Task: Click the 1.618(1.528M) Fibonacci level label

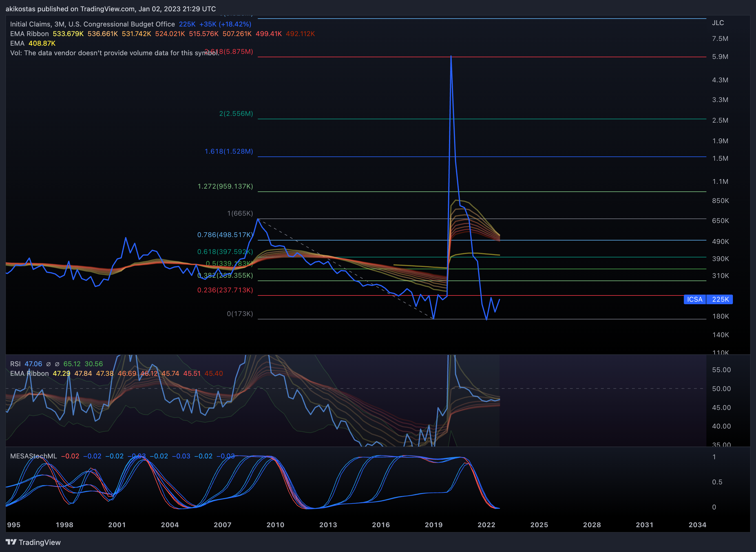Action: 229,151
